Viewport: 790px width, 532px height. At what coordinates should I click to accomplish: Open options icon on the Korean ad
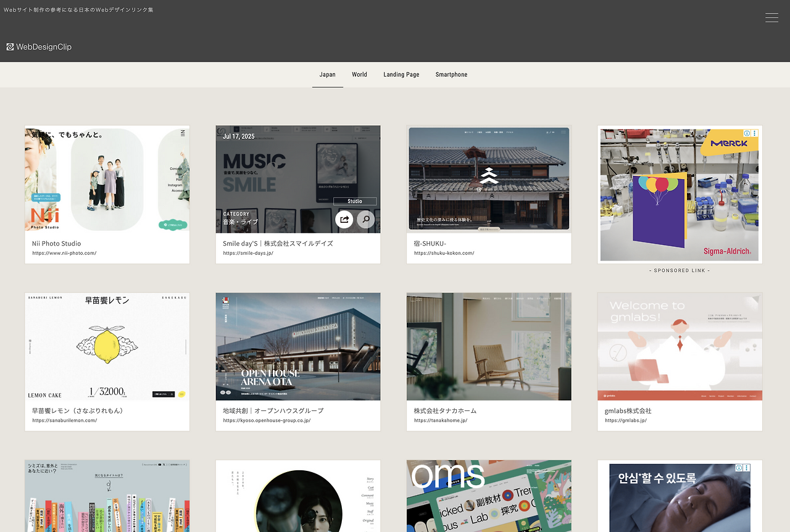pyautogui.click(x=747, y=468)
